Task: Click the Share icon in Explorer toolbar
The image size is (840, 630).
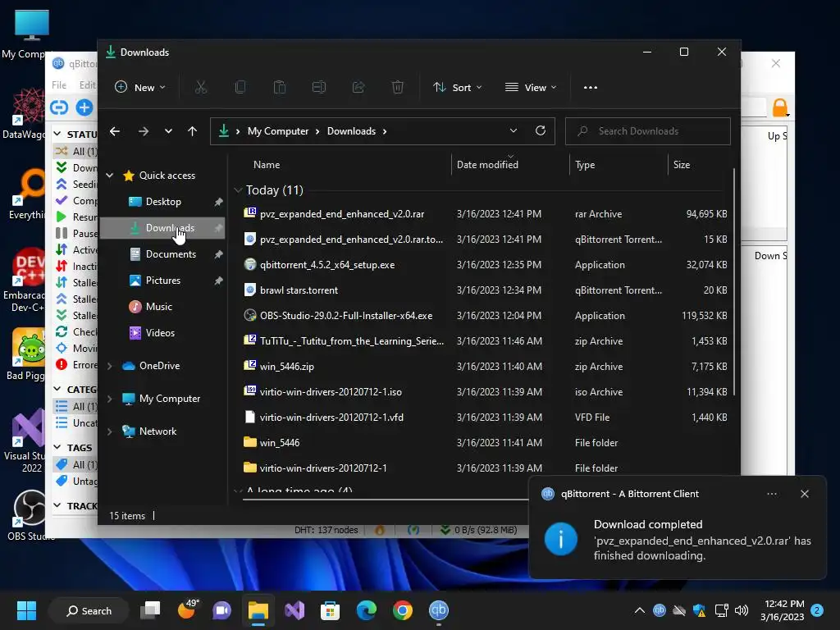Action: [x=358, y=87]
